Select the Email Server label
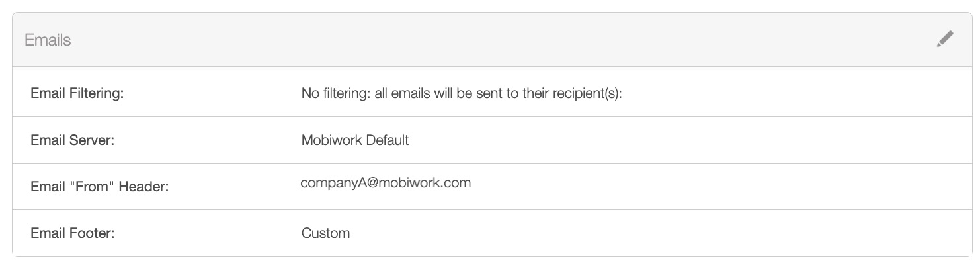The height and width of the screenshot is (265, 980). tap(73, 140)
